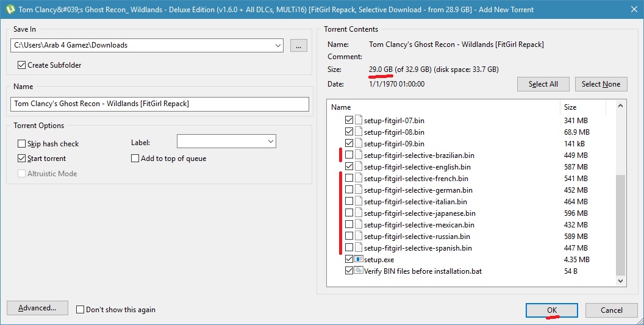Click the italian.bin file icon

[359, 201]
